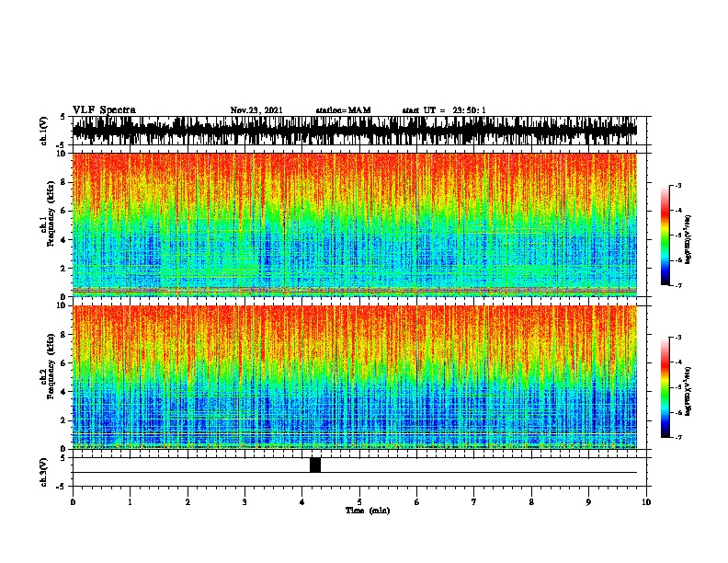Select the date label Nov.23, 2021
This screenshot has width=728, height=563.
(x=256, y=110)
